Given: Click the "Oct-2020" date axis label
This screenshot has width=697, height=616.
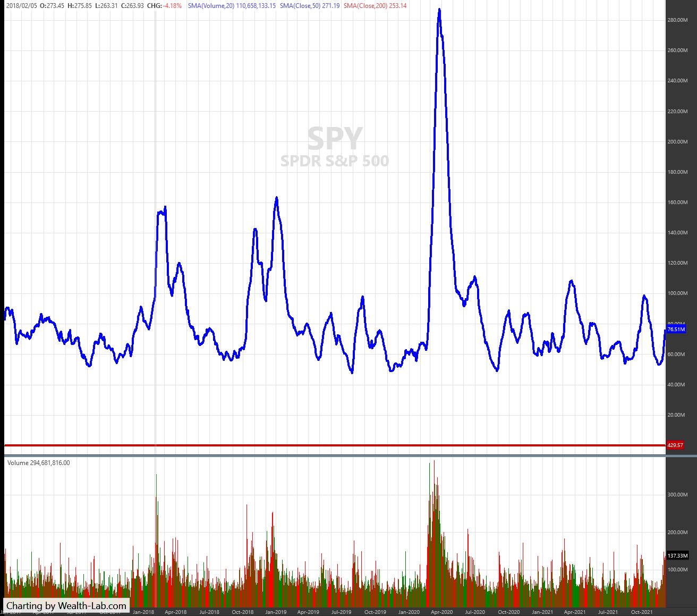Looking at the screenshot, I should (509, 612).
